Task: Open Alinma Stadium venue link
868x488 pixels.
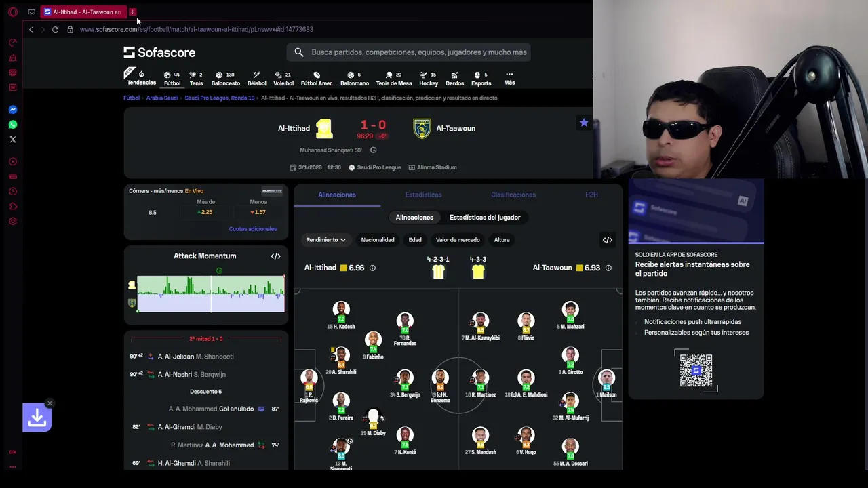Action: point(432,167)
